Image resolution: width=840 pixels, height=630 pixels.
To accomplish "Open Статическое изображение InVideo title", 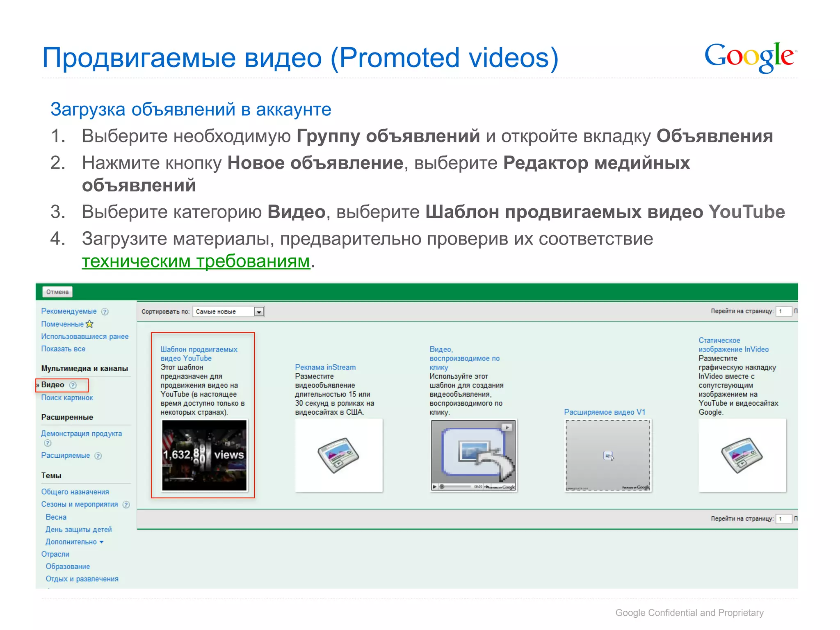I will pyautogui.click(x=734, y=345).
